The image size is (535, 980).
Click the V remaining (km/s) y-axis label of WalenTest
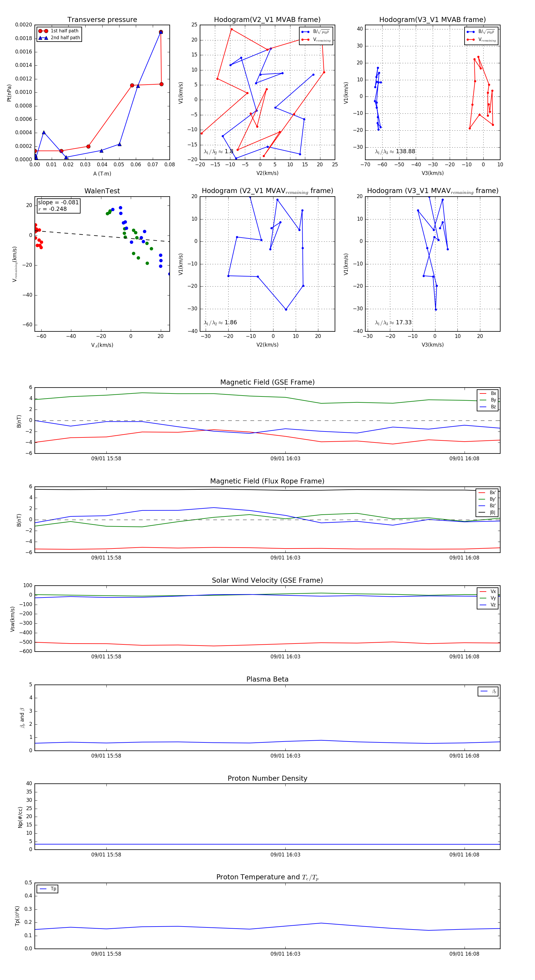(x=15, y=264)
